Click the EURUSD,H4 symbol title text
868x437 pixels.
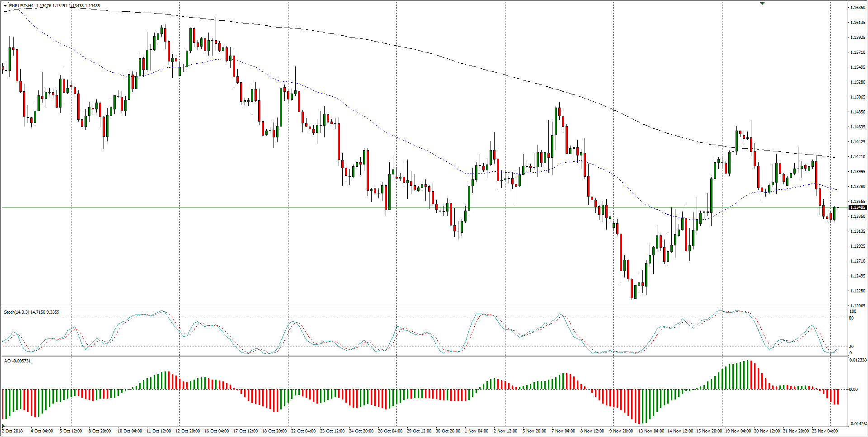(21, 6)
